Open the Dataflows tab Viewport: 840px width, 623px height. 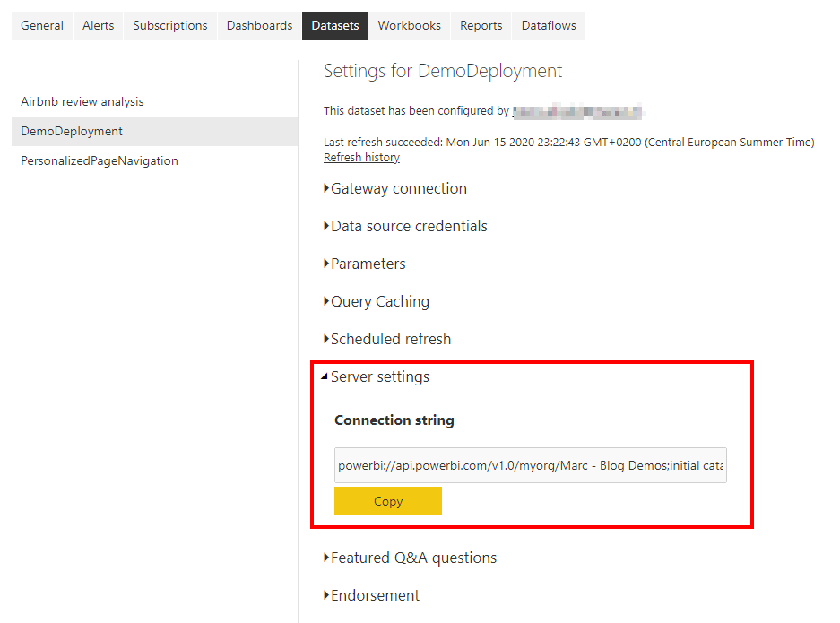[x=549, y=25]
